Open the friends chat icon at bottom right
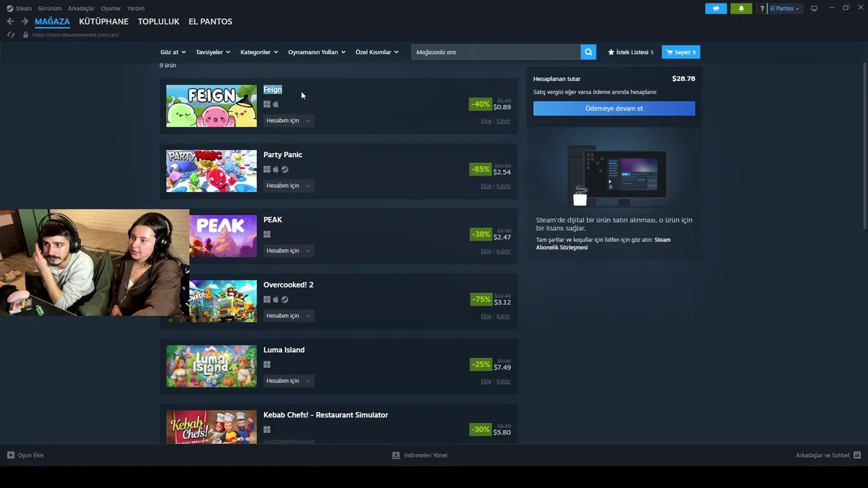Viewport: 868px width, 488px height. pos(857,455)
